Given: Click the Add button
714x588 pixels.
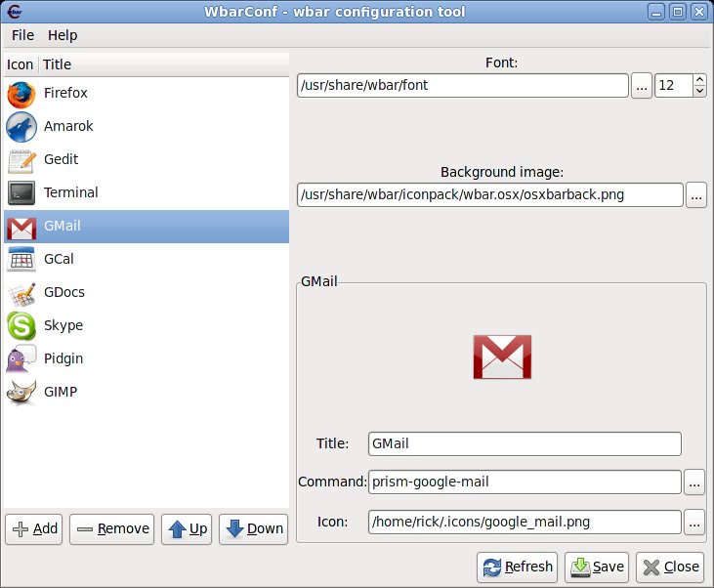Looking at the screenshot, I should tap(34, 529).
